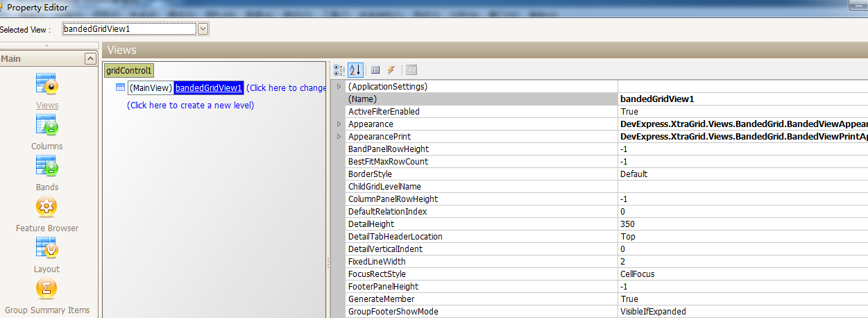This screenshot has height=318, width=868.
Task: Select the FocusRectStyle property
Action: click(x=482, y=274)
